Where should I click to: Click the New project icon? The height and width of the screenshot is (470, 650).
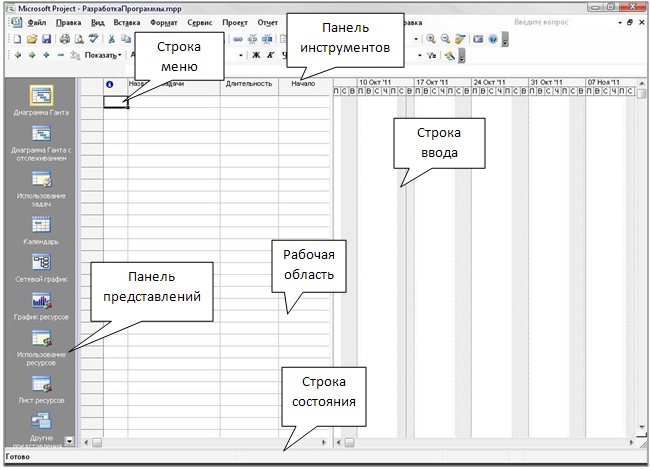(17, 39)
